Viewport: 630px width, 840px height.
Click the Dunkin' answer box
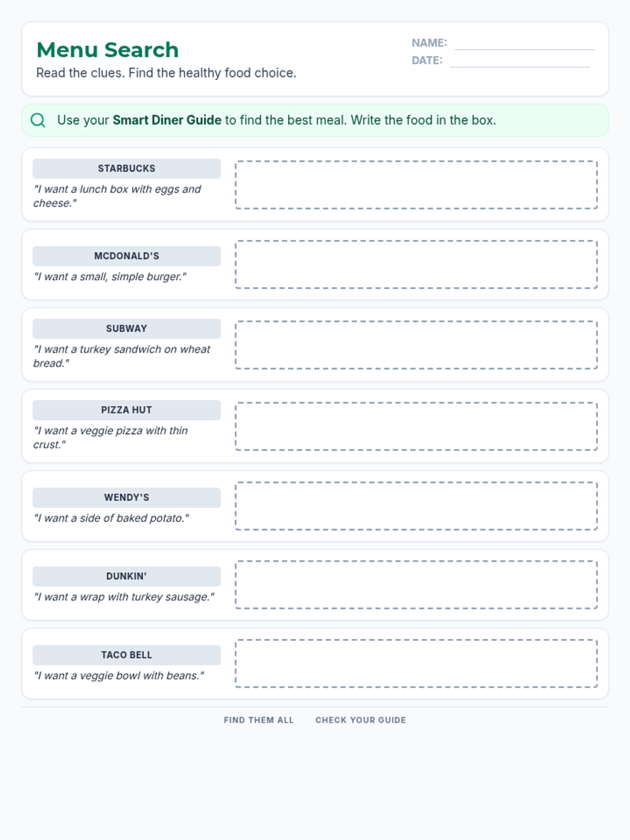[x=416, y=585]
